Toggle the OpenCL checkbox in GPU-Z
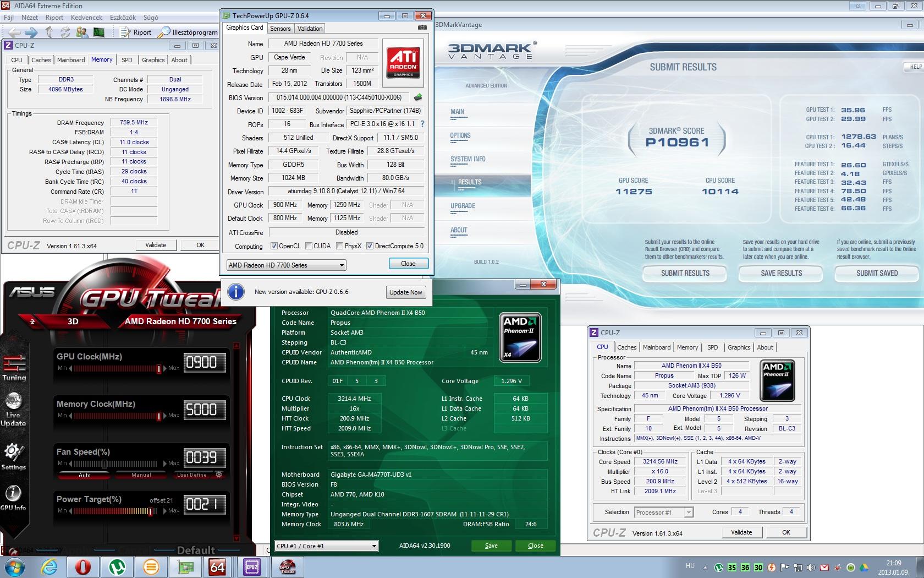Screen dimensions: 924x578 point(274,246)
